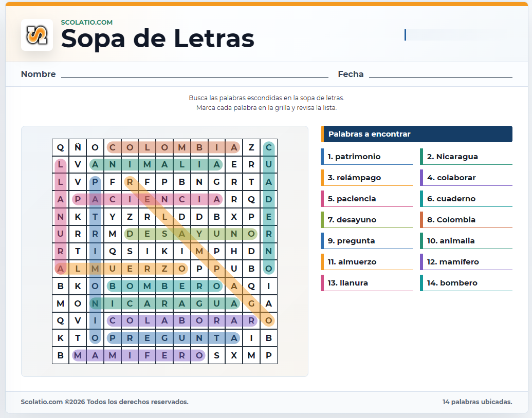Screen dimensions: 532x418
Task: Select word 3. relámpago in the list
Action: [x=367, y=178]
